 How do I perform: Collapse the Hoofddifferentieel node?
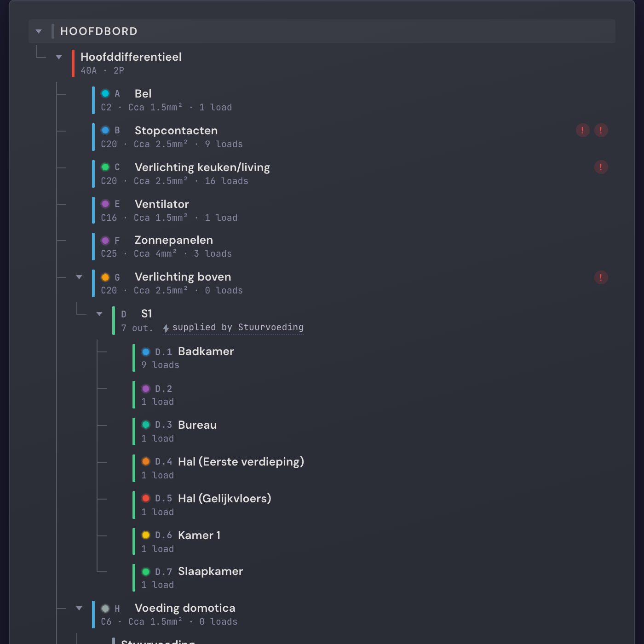(59, 57)
